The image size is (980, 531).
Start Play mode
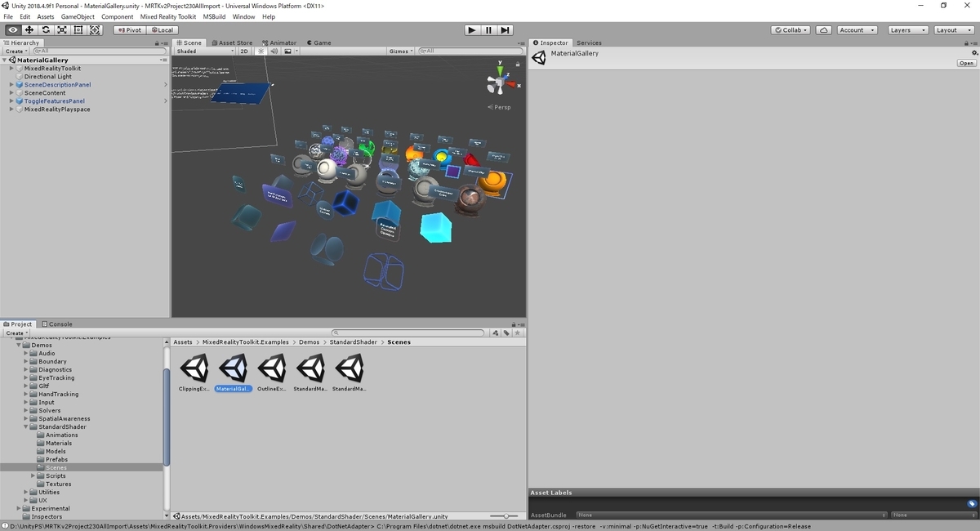click(x=472, y=29)
